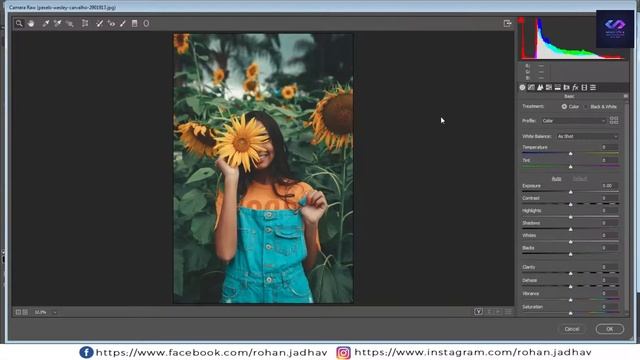640x360 pixels.
Task: Click the zoom in plus button
Action: point(25,312)
